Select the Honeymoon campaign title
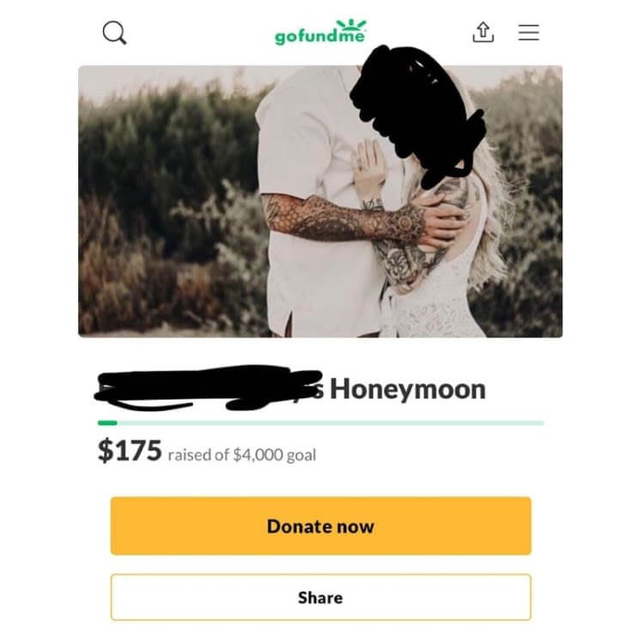644x644 pixels. tap(408, 389)
